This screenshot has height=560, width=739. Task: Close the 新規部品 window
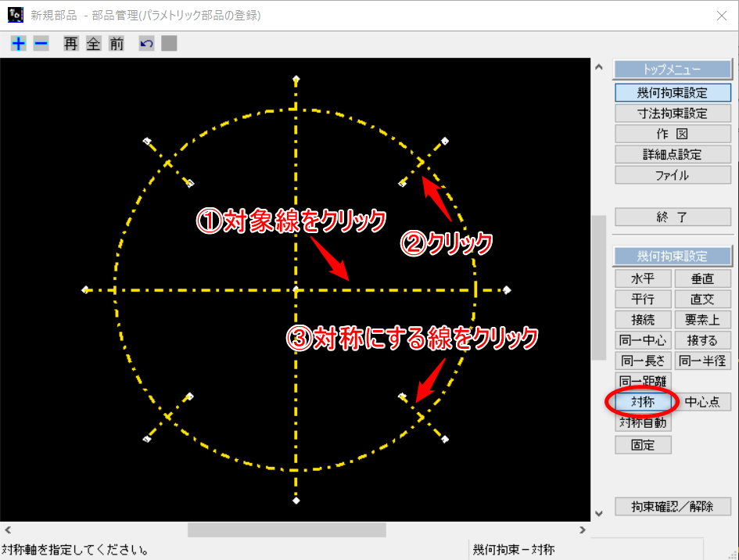[x=722, y=16]
